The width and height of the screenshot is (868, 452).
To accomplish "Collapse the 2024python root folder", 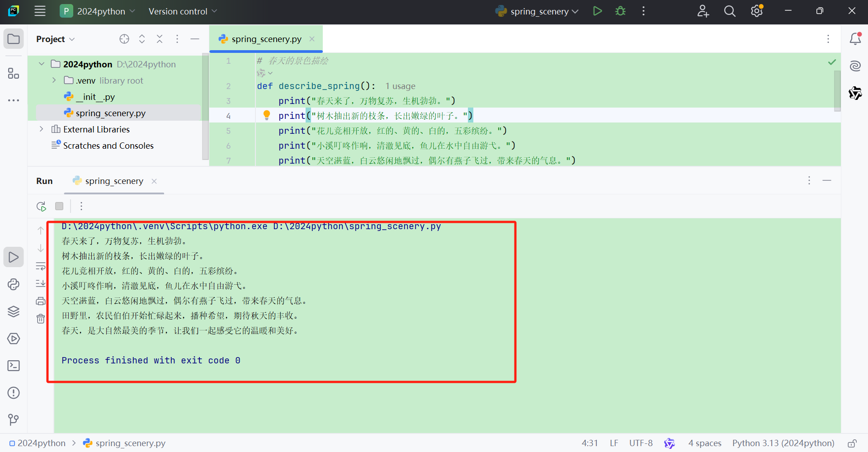I will coord(42,64).
